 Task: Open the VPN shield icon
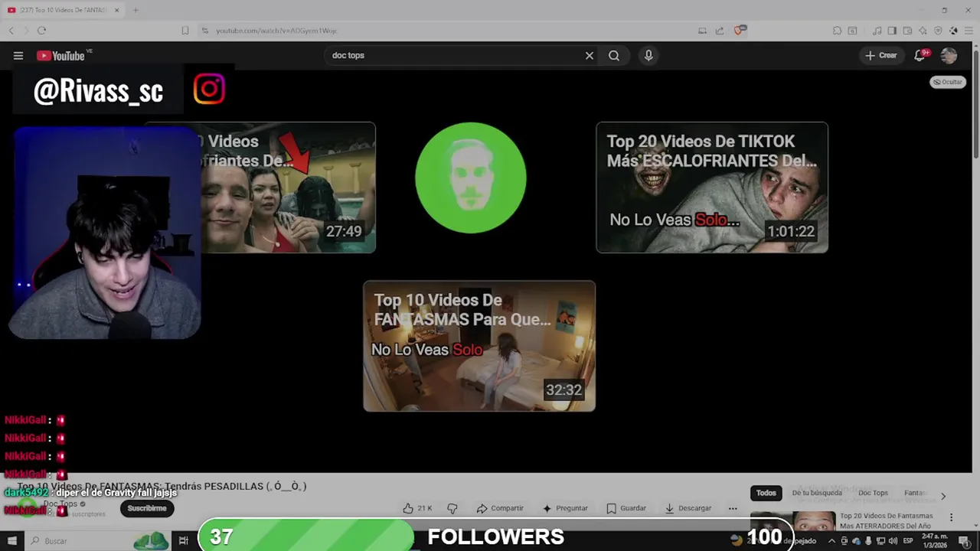938,31
